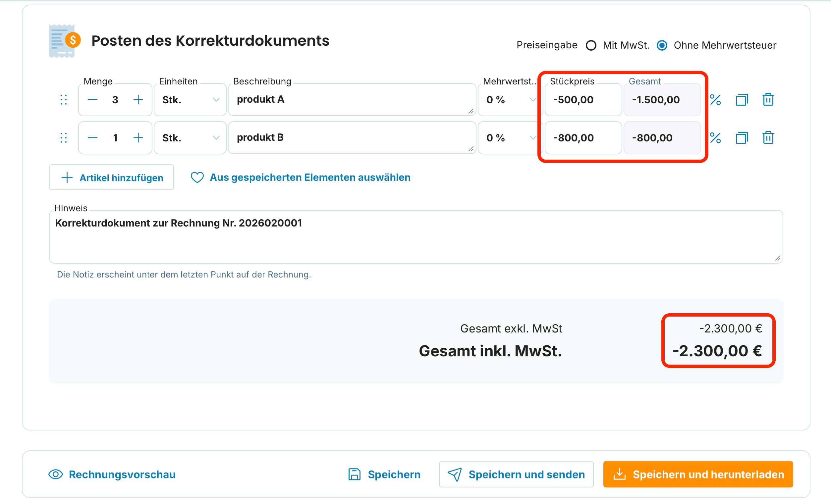Apply discount percent icon for produkt A
The width and height of the screenshot is (831, 504).
point(715,100)
